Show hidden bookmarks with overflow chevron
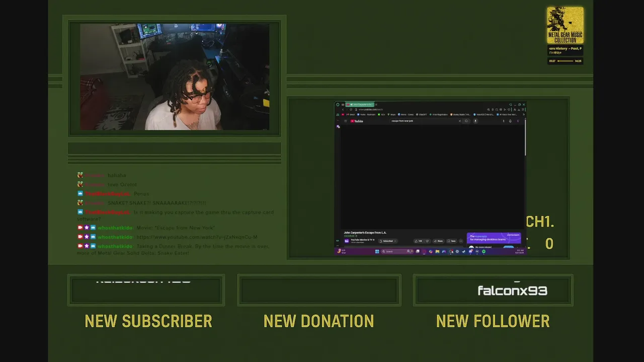 pyautogui.click(x=524, y=115)
